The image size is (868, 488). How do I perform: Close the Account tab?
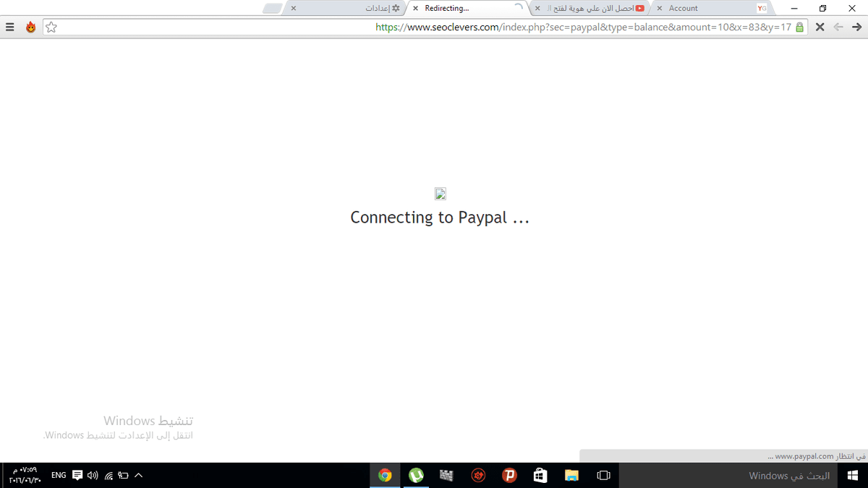coord(659,9)
